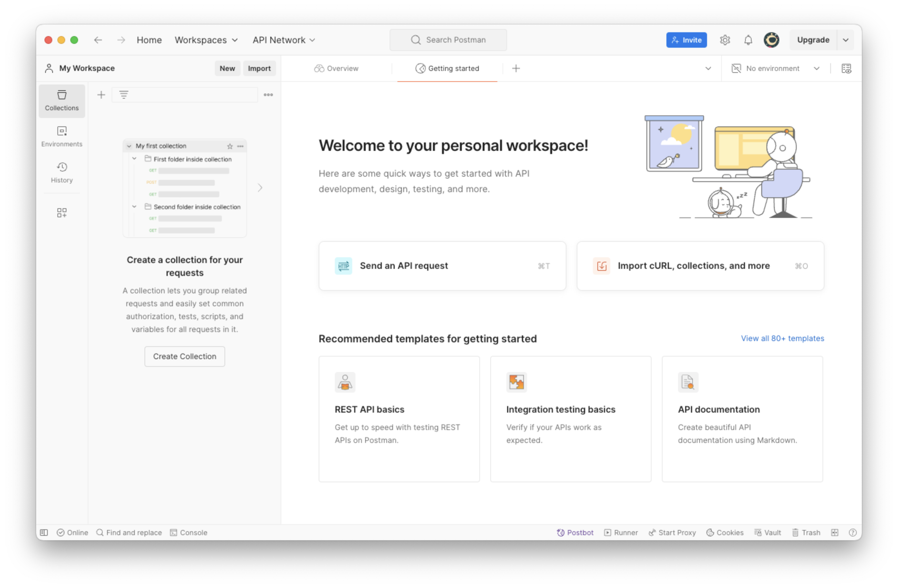This screenshot has height=588, width=898.
Task: Open the Runner
Action: (x=621, y=532)
